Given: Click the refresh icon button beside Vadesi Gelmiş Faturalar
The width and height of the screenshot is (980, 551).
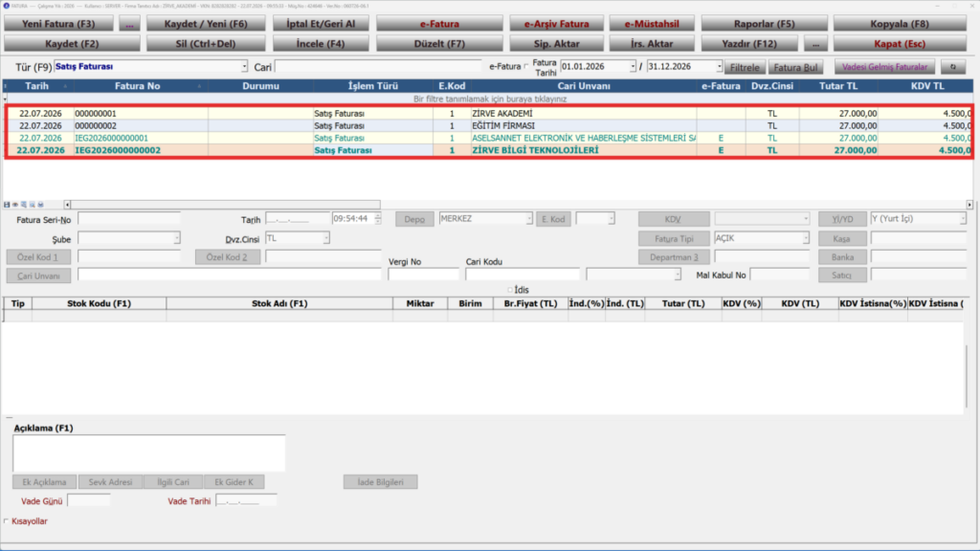Looking at the screenshot, I should point(952,67).
